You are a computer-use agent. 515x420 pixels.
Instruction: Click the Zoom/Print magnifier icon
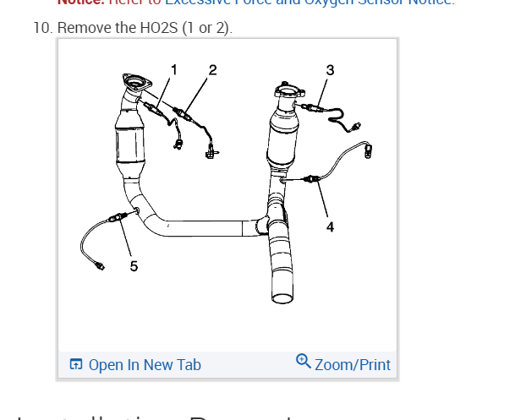(304, 361)
